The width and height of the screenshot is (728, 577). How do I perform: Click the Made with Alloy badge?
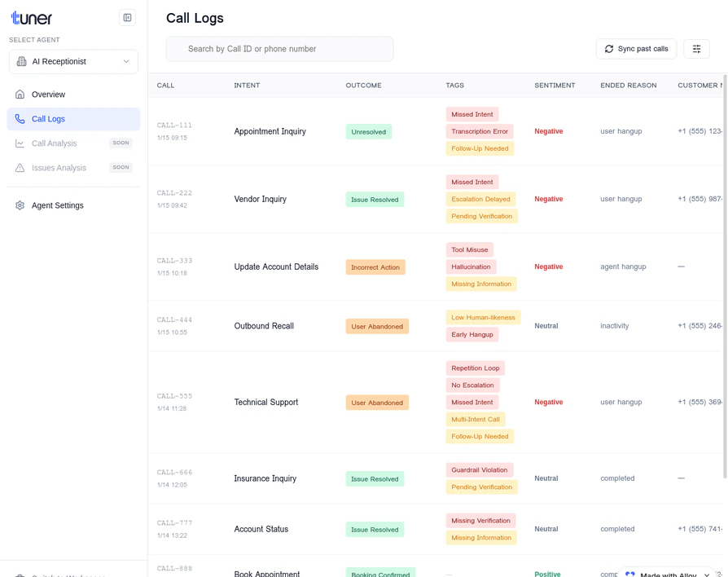666,574
